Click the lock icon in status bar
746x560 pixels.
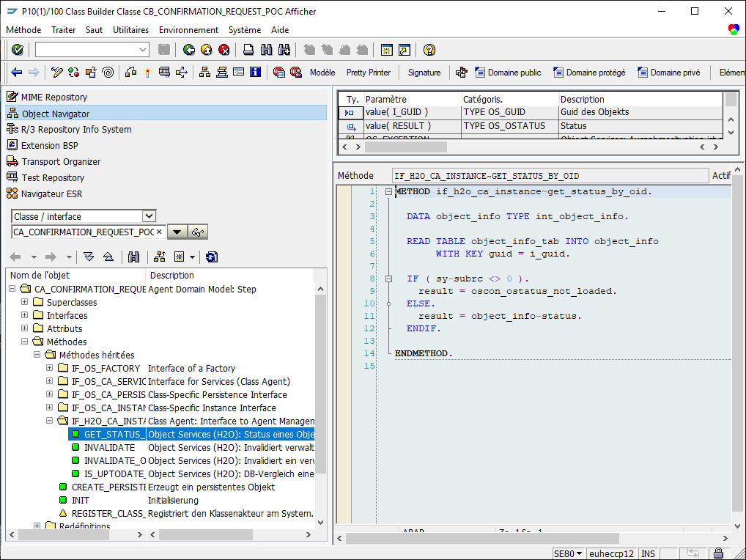pos(718,553)
